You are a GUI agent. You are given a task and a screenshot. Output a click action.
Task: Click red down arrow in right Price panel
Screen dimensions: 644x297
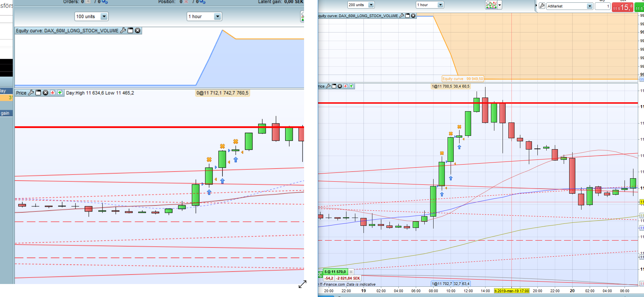pos(345,86)
